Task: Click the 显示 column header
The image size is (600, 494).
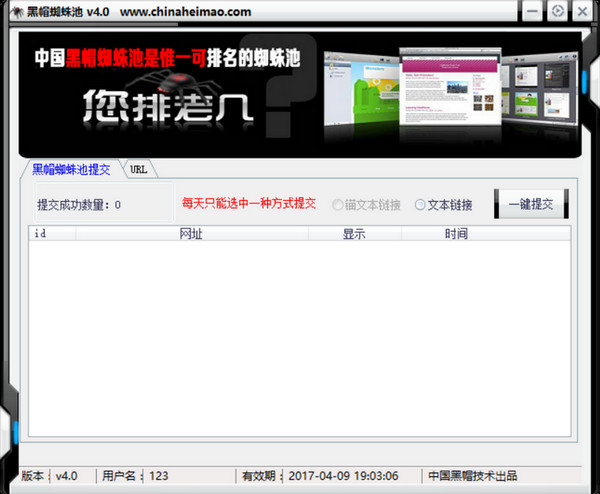Action: (x=354, y=234)
